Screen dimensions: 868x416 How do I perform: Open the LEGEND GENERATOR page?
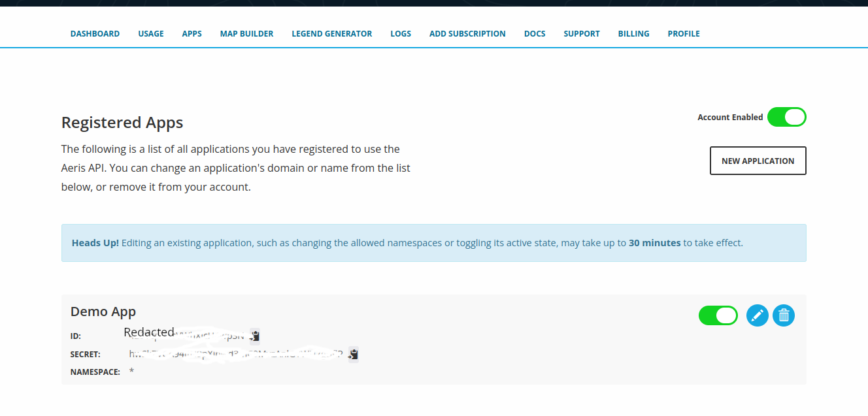coord(332,34)
